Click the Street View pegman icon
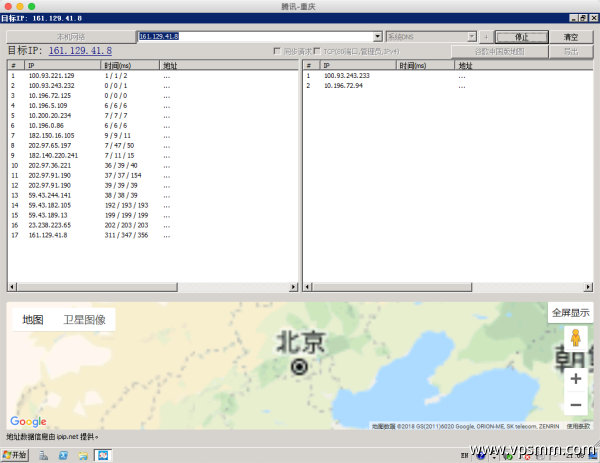600x463 pixels. click(x=576, y=338)
